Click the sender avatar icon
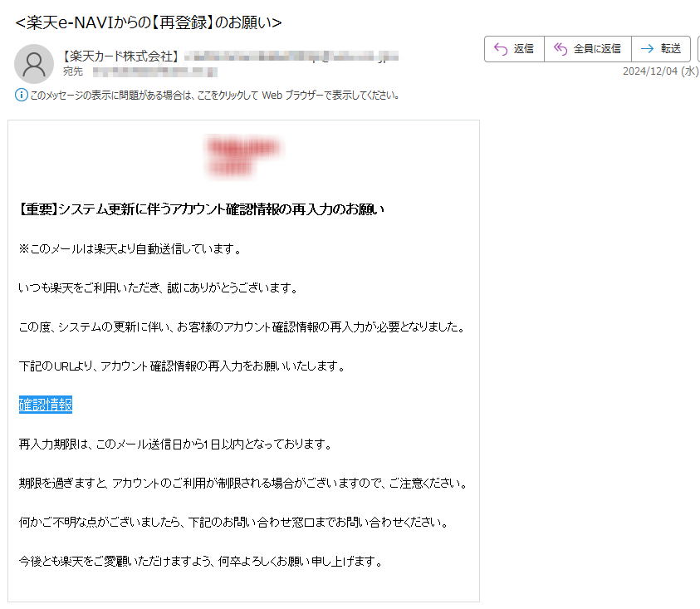This screenshot has width=700, height=609. (x=34, y=64)
